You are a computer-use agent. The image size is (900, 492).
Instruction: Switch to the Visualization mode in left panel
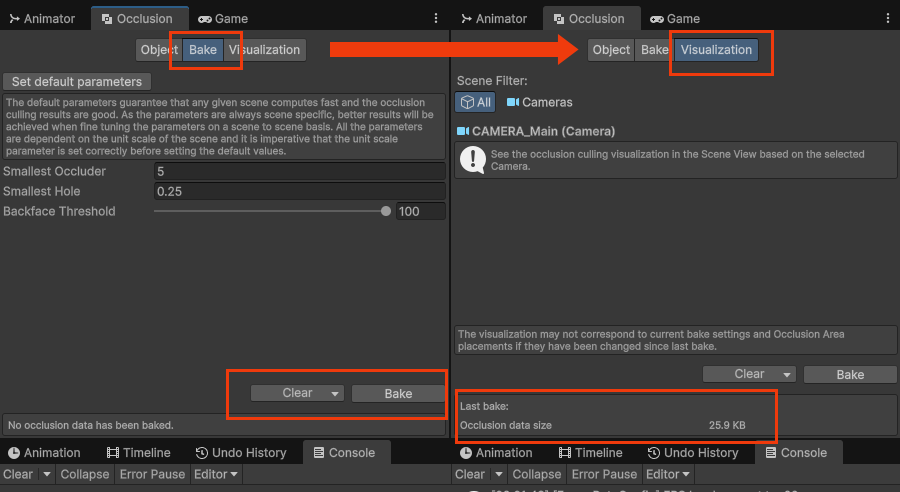click(x=264, y=50)
